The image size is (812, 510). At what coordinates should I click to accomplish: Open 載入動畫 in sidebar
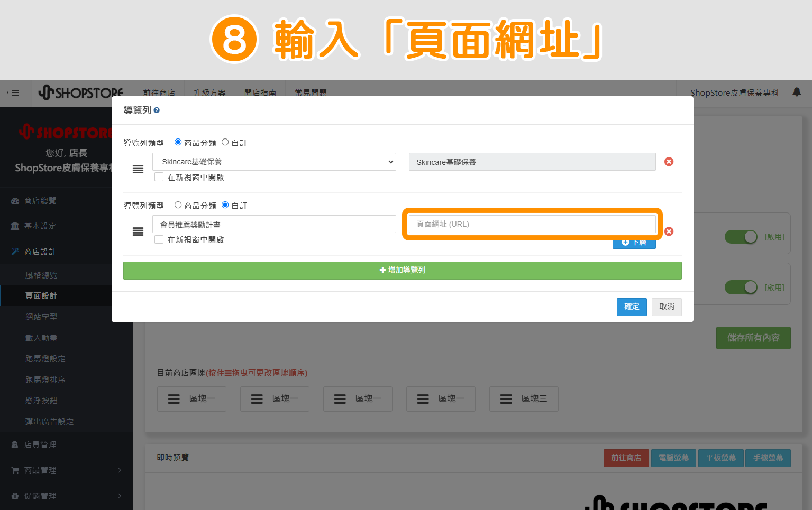[x=41, y=338]
